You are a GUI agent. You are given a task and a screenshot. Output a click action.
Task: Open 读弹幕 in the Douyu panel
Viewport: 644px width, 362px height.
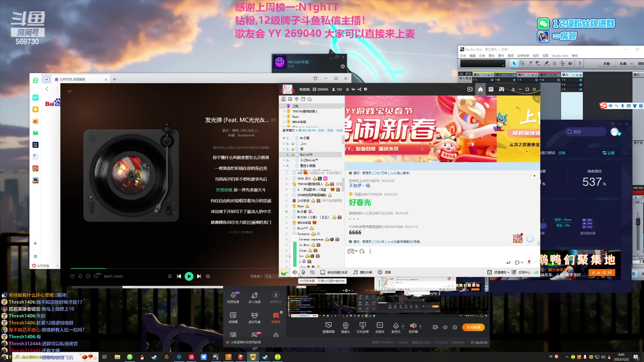(233, 317)
